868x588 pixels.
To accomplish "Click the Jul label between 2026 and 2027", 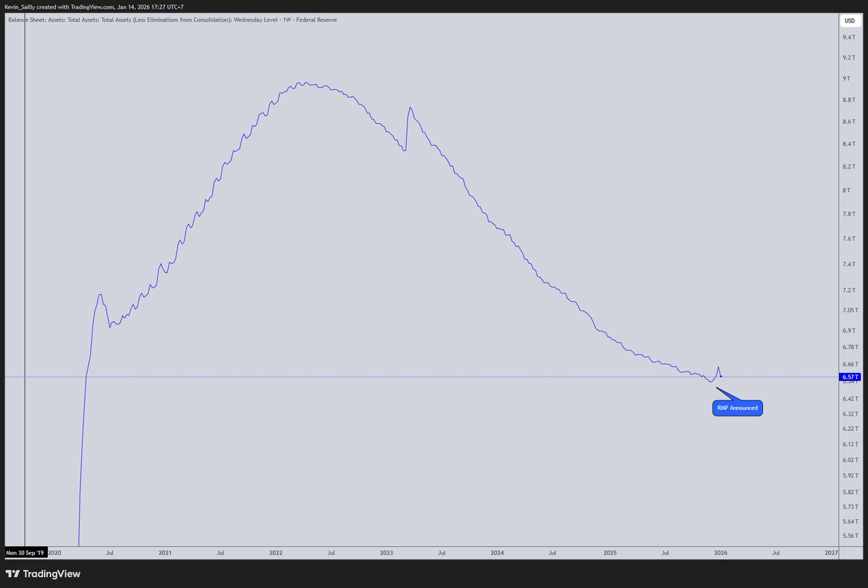I will (x=776, y=553).
